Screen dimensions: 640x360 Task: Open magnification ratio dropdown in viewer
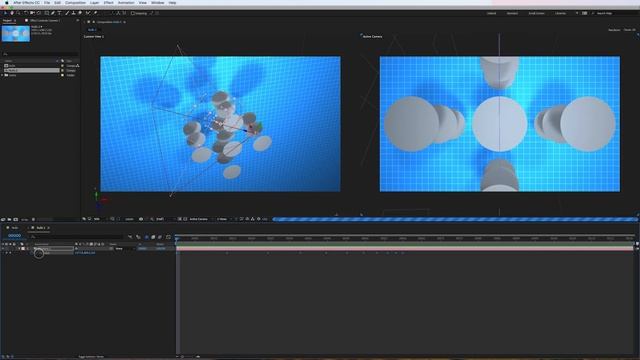click(x=98, y=219)
